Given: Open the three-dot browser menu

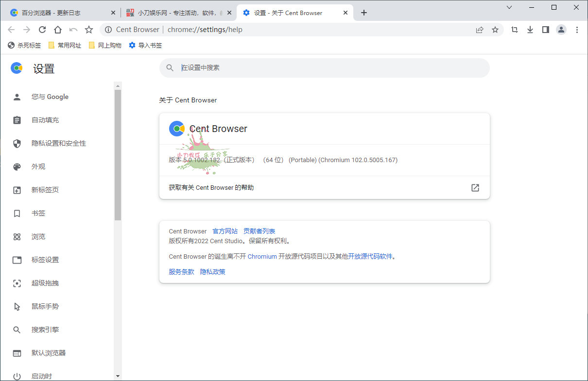Looking at the screenshot, I should click(577, 30).
